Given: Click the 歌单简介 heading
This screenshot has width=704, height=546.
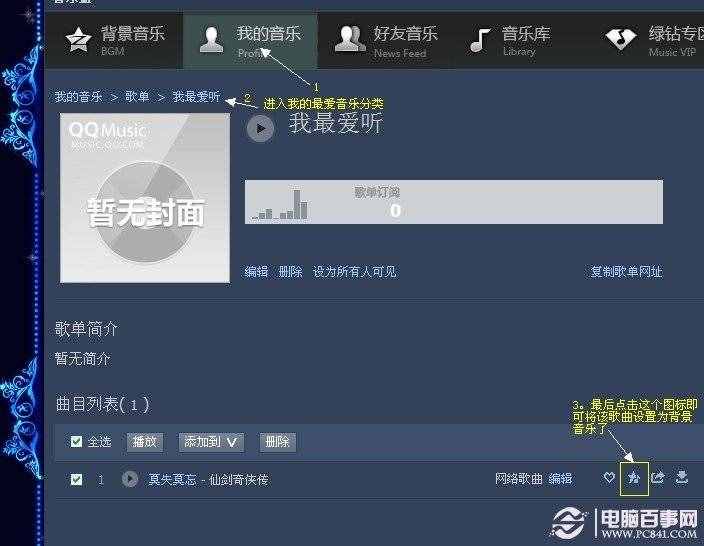Looking at the screenshot, I should click(x=86, y=329).
